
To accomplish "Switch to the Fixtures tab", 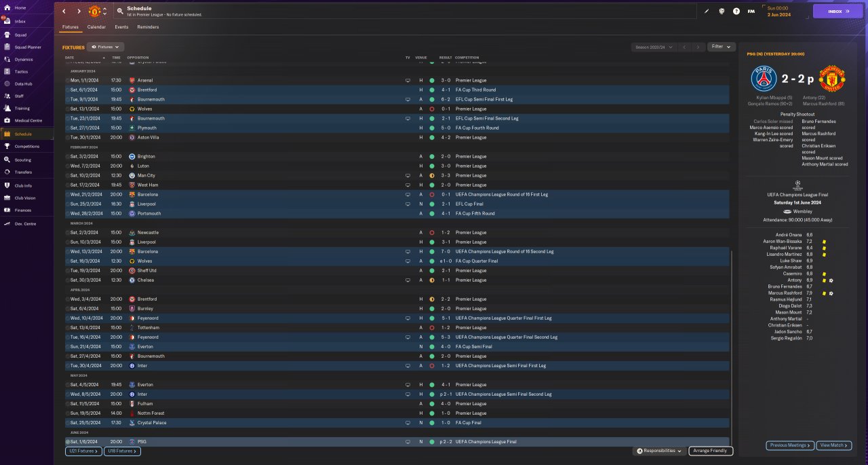I will tap(71, 27).
